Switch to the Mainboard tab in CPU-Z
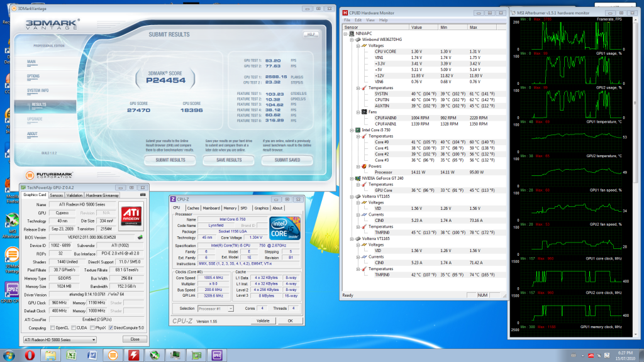 (211, 208)
